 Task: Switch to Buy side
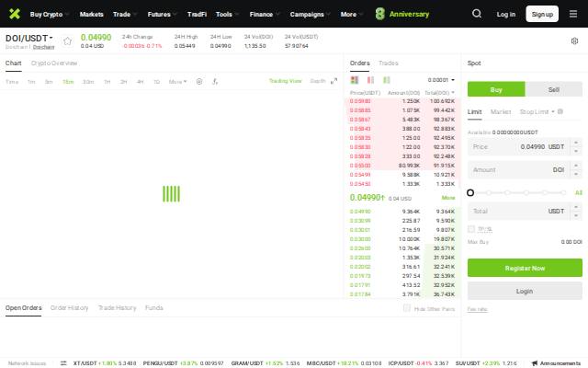[496, 90]
